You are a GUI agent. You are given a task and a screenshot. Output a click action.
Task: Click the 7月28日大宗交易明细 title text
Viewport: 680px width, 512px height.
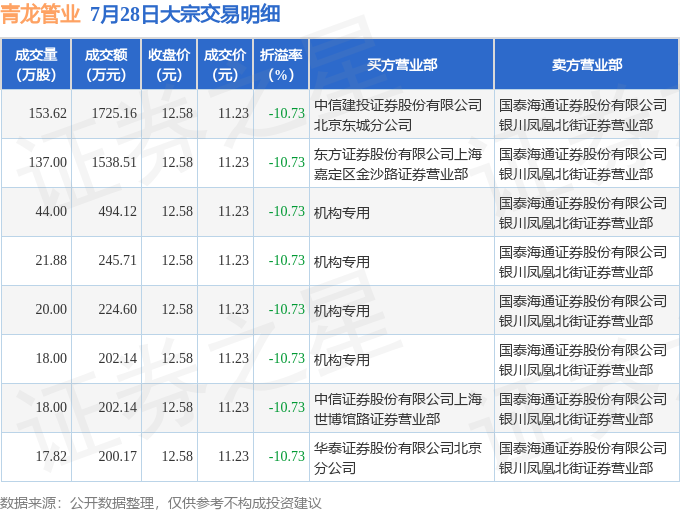185,14
